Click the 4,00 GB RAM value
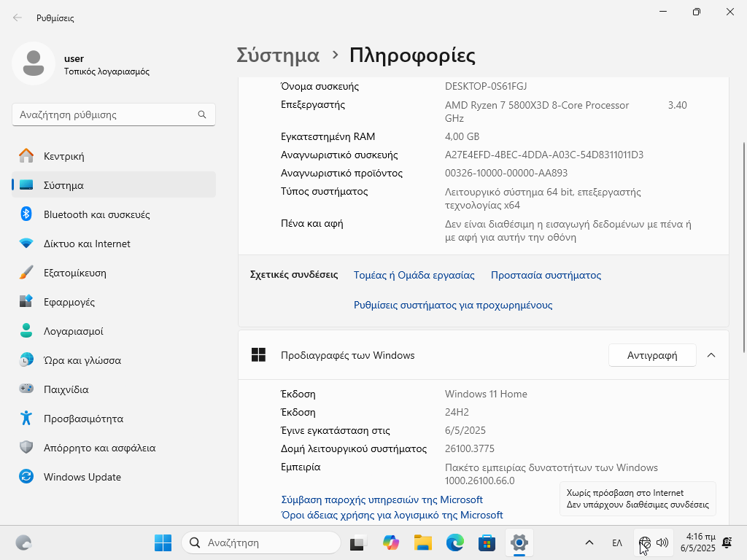 click(x=462, y=136)
